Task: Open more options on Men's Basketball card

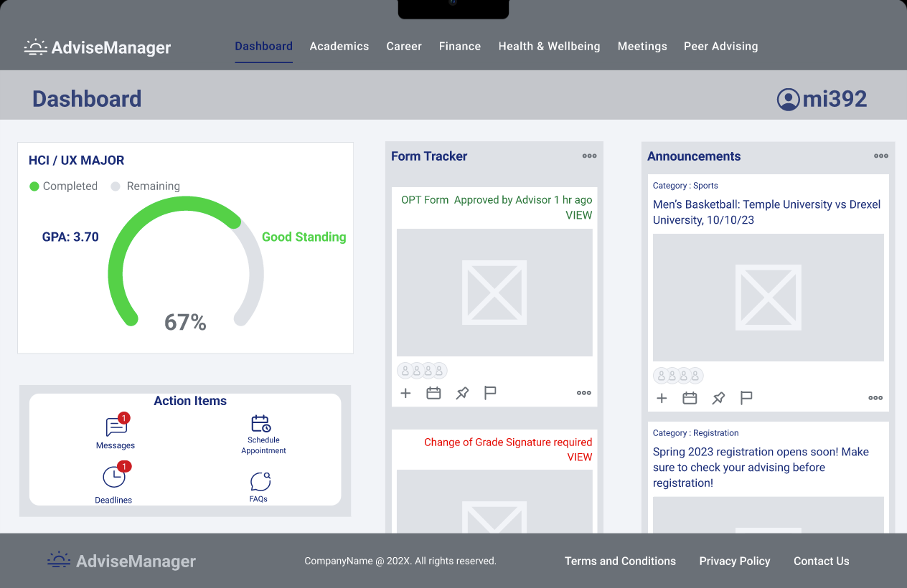Action: pos(875,398)
